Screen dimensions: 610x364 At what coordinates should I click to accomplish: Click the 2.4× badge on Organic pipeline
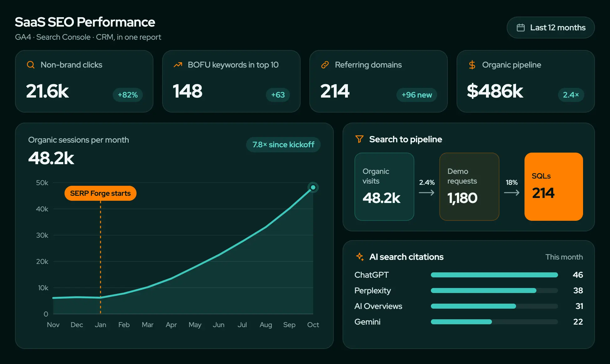tap(571, 95)
